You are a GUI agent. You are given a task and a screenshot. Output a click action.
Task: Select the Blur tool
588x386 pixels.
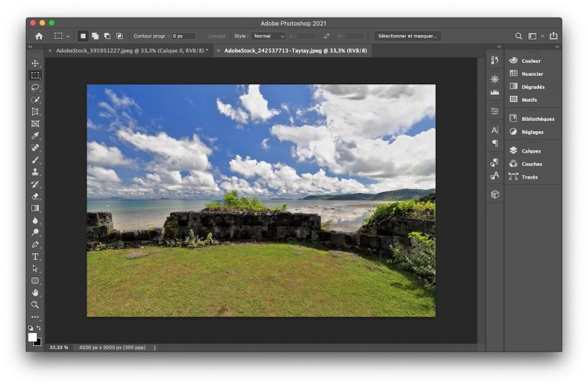point(35,221)
